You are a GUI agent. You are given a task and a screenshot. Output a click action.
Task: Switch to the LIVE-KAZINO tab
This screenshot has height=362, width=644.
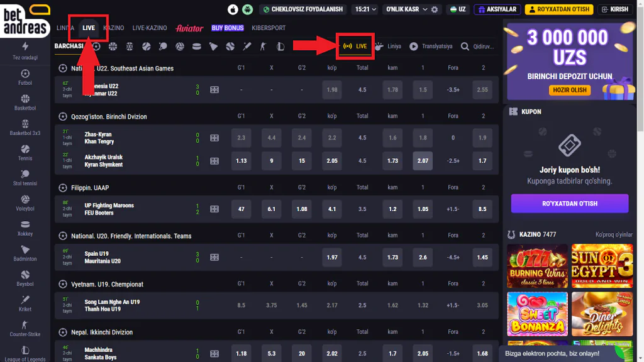pos(148,28)
